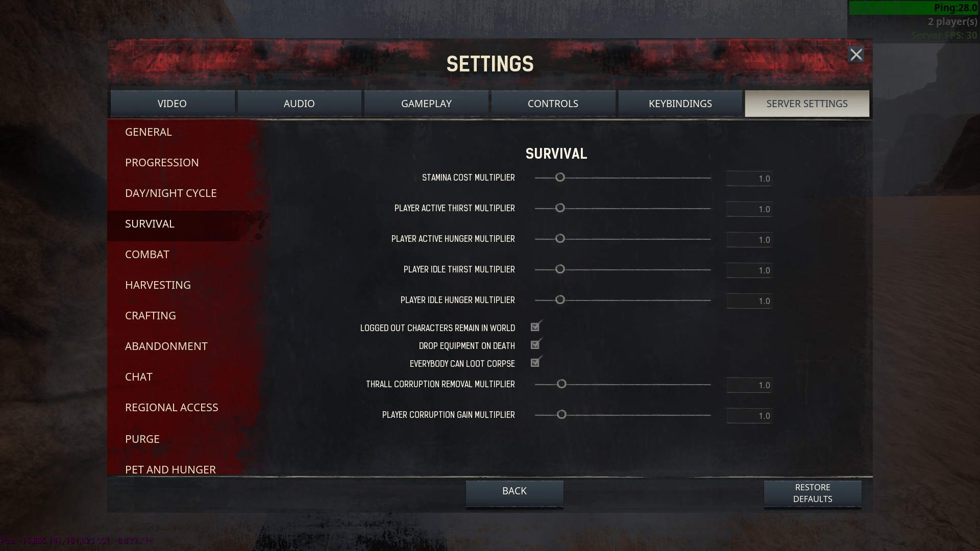The image size is (980, 551).
Task: Click the Back button
Action: [x=514, y=493]
